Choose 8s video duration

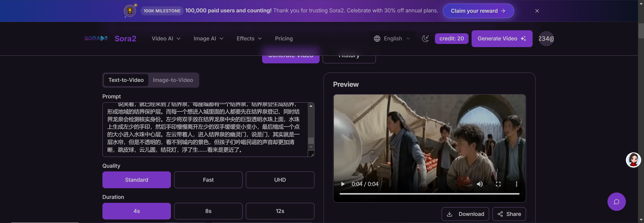tap(208, 211)
